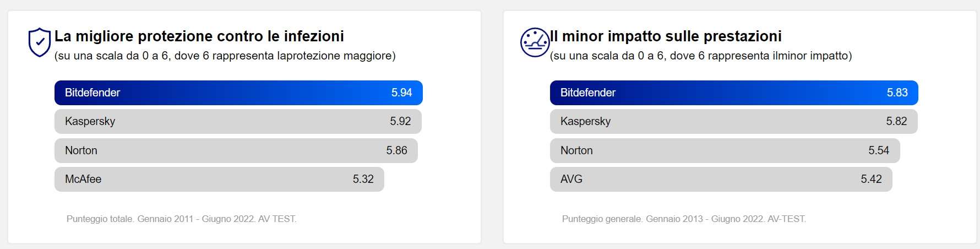Click the "Punteggio totale" AV TEST footnote
This screenshot has width=980, height=249.
coord(181,219)
